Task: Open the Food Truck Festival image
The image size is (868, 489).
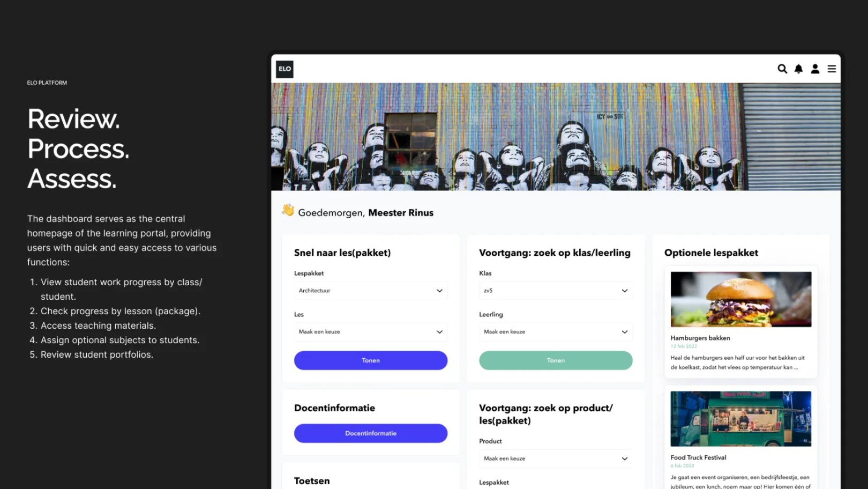Action: click(741, 419)
